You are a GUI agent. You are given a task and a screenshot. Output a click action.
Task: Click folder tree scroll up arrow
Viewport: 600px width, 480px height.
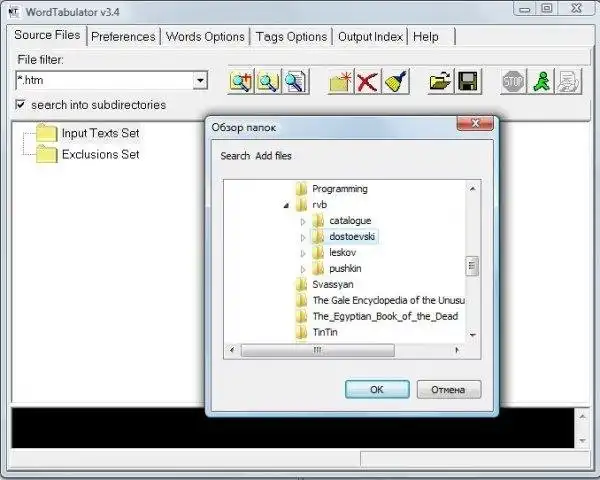(473, 188)
